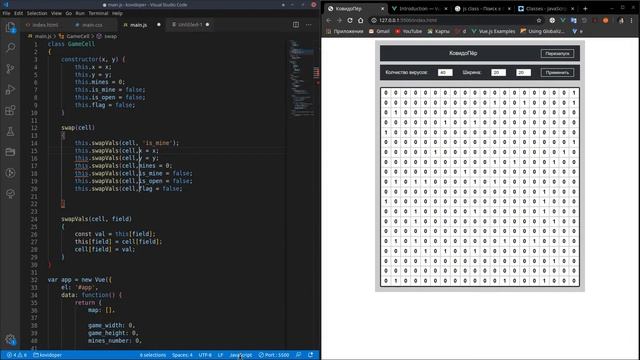This screenshot has height=360, width=640.
Task: Click the Port: 5500 Live Server status
Action: click(x=274, y=355)
